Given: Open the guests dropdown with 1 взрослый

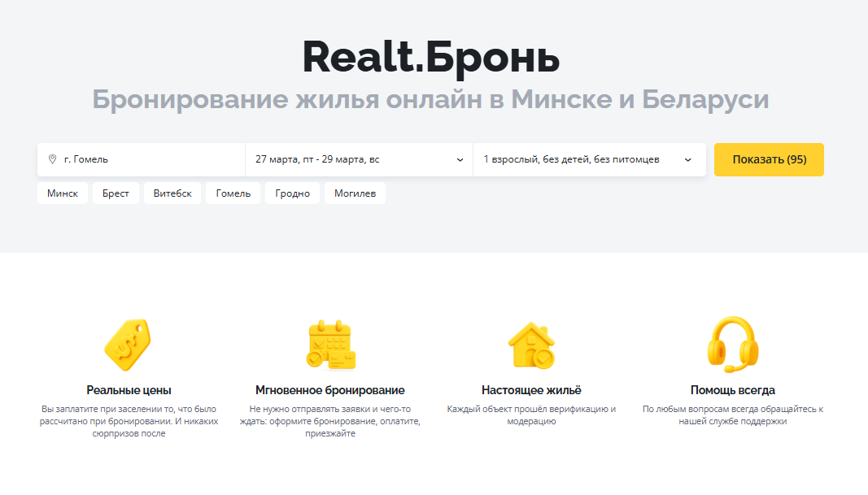Looking at the screenshot, I should (571, 160).
